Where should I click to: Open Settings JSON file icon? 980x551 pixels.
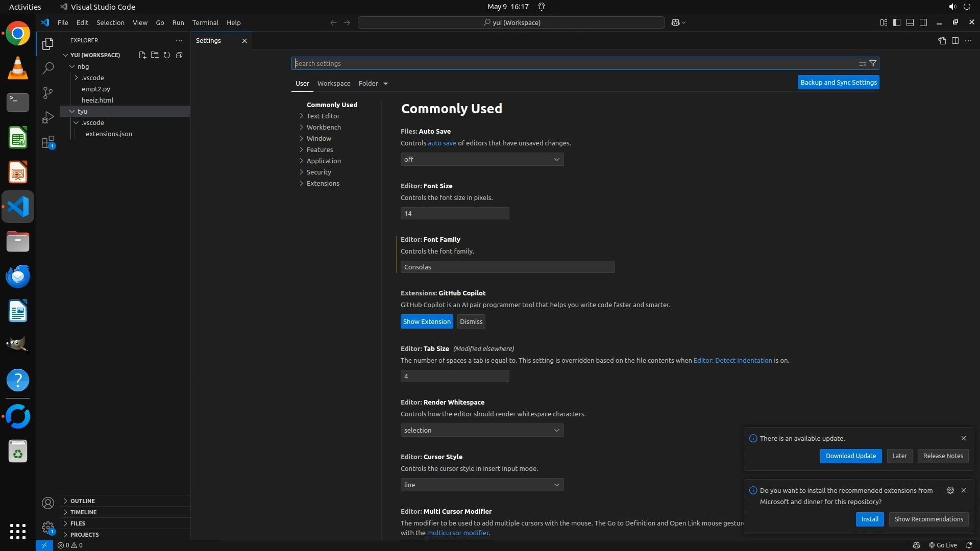[942, 41]
